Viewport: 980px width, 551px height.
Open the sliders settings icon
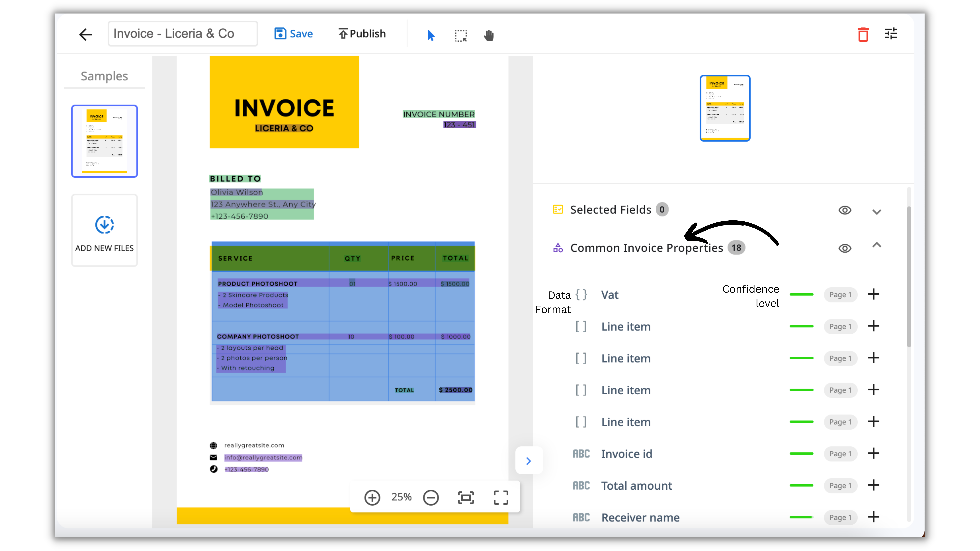891,34
